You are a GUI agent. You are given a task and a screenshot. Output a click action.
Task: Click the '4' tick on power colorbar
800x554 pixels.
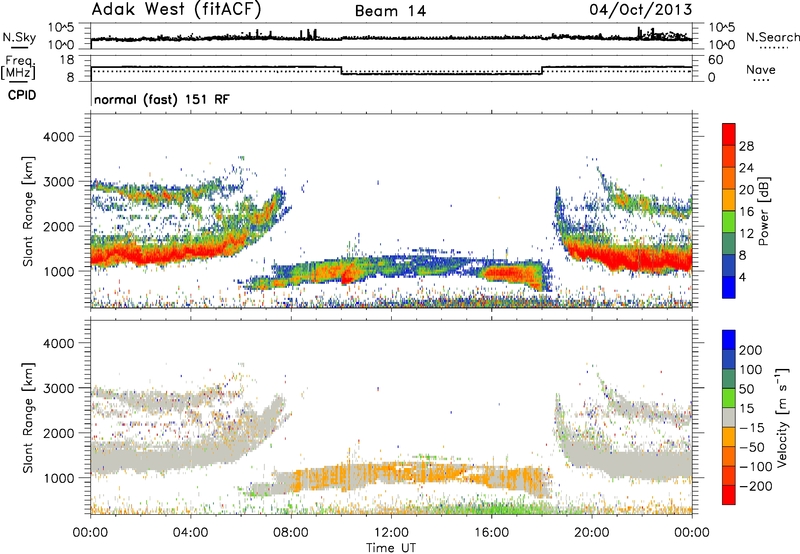coord(742,277)
